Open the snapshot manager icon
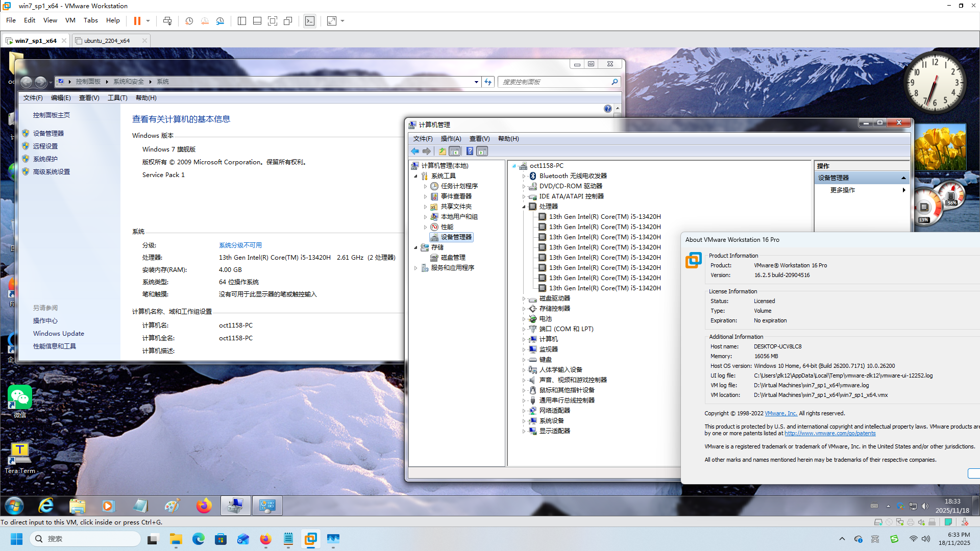The height and width of the screenshot is (551, 980). tap(220, 21)
